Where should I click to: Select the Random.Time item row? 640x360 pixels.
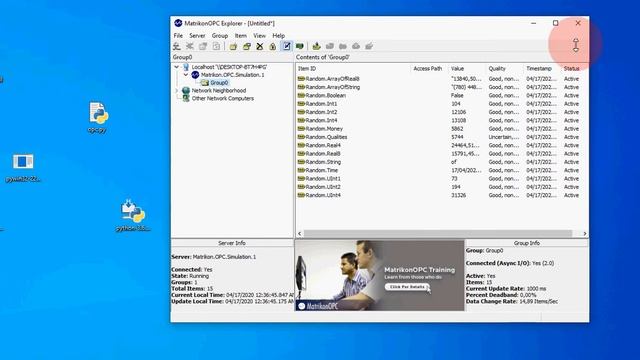[x=442, y=170]
